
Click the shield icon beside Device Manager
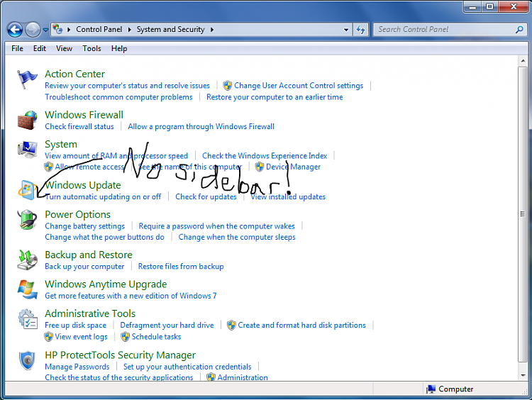[260, 167]
